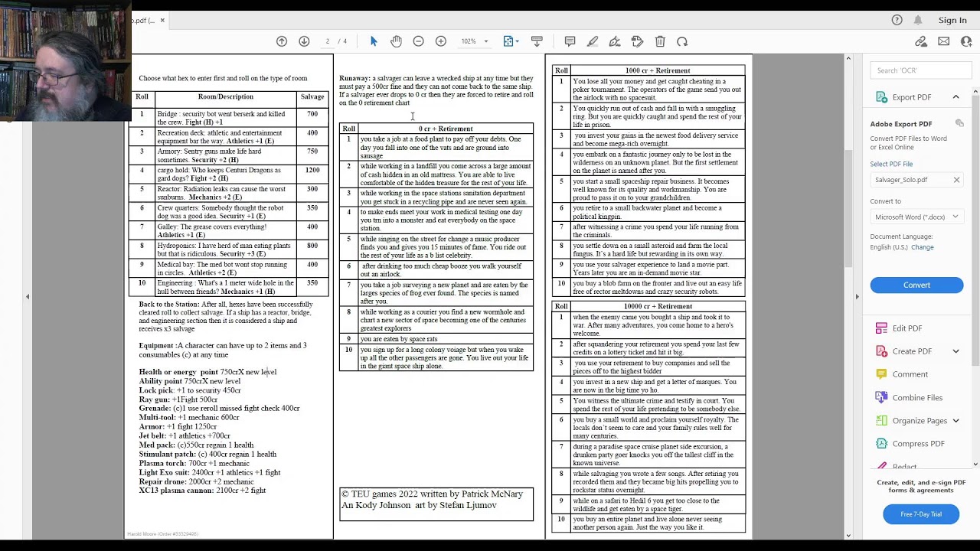Send the file by email

tap(943, 41)
